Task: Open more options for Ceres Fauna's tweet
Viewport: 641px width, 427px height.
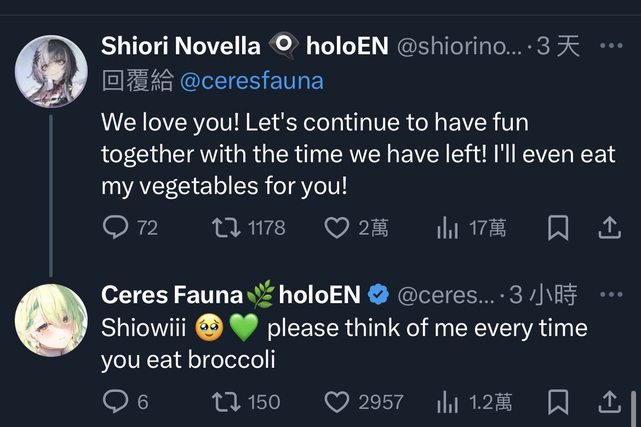Action: point(610,294)
